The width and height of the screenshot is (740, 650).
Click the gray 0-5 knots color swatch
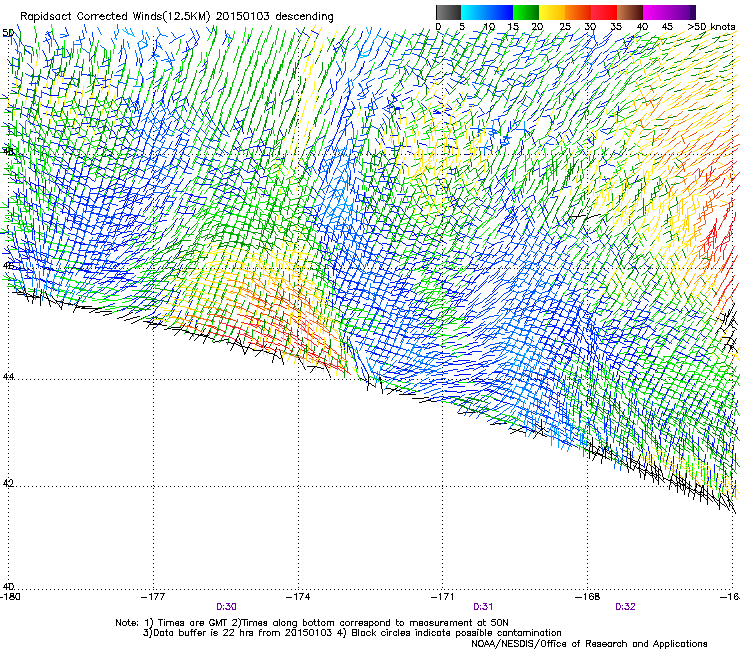click(448, 12)
